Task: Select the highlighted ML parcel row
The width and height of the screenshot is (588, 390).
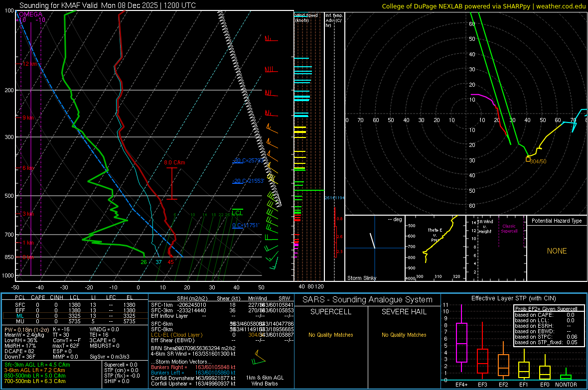Action: (75, 316)
